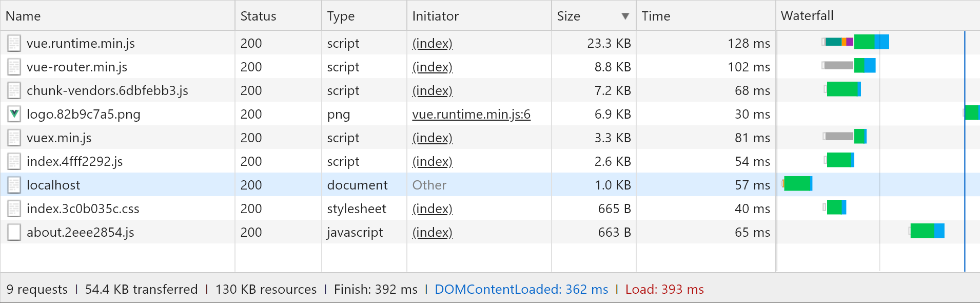This screenshot has height=303, width=980.
Task: Open the vue.runtime.min.js:6 initiator link
Action: point(471,114)
